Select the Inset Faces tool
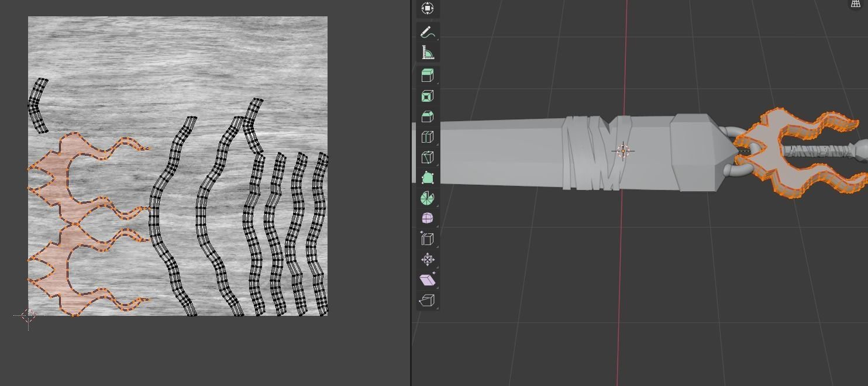This screenshot has width=868, height=386. tap(428, 96)
